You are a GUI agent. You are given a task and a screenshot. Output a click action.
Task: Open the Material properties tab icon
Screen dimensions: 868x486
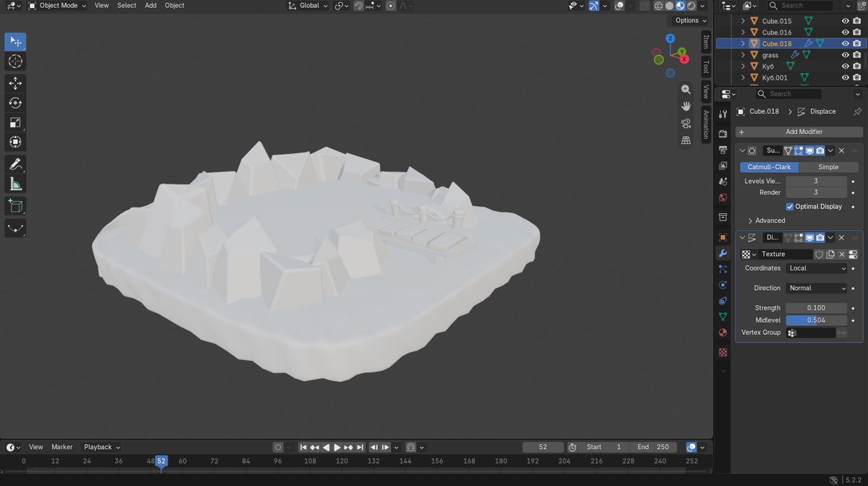[723, 332]
